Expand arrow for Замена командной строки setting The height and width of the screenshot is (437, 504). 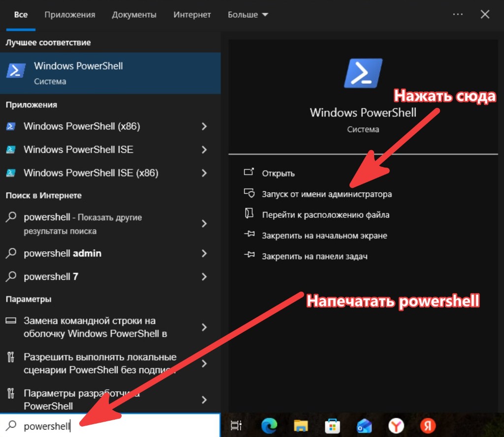click(204, 327)
